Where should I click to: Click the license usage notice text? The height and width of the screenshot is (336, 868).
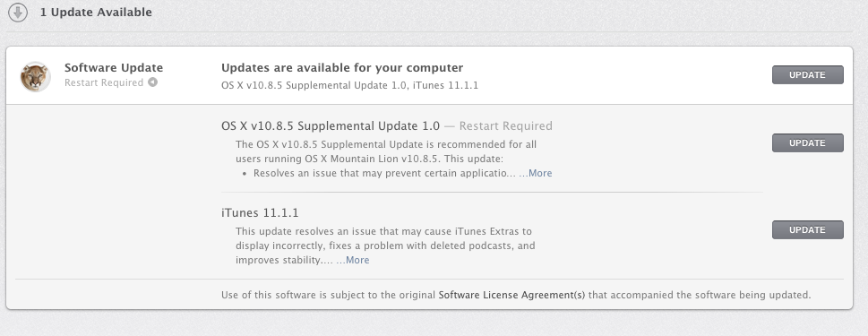point(516,295)
